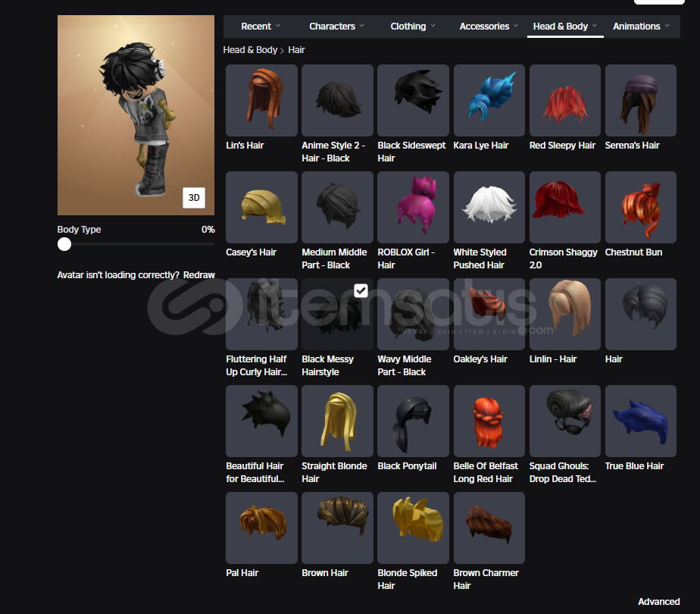
Task: Pick the Red Sleepy Hair item
Action: coord(565,101)
